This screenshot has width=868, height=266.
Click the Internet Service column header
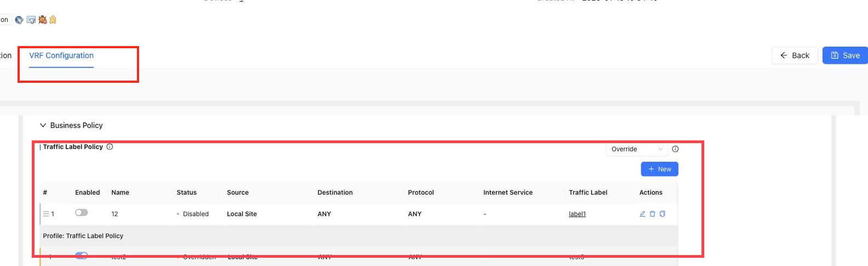(508, 193)
